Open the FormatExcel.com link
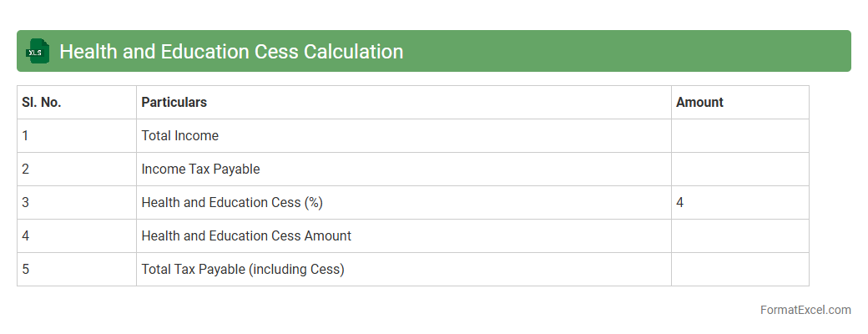Viewport: 868px width, 334px height. pos(805,310)
